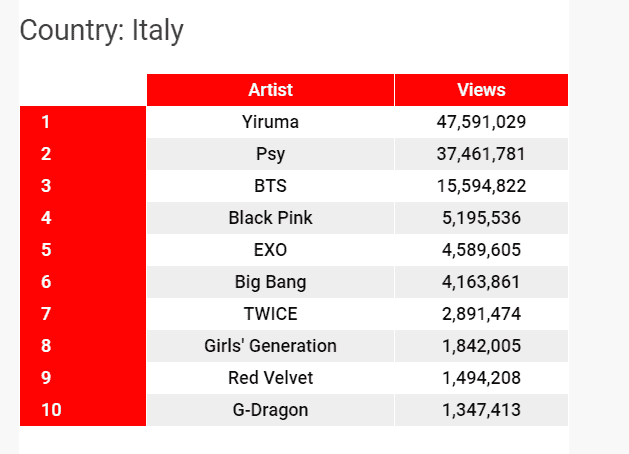
Task: Click BTS view count 15,594,822
Action: 481,186
